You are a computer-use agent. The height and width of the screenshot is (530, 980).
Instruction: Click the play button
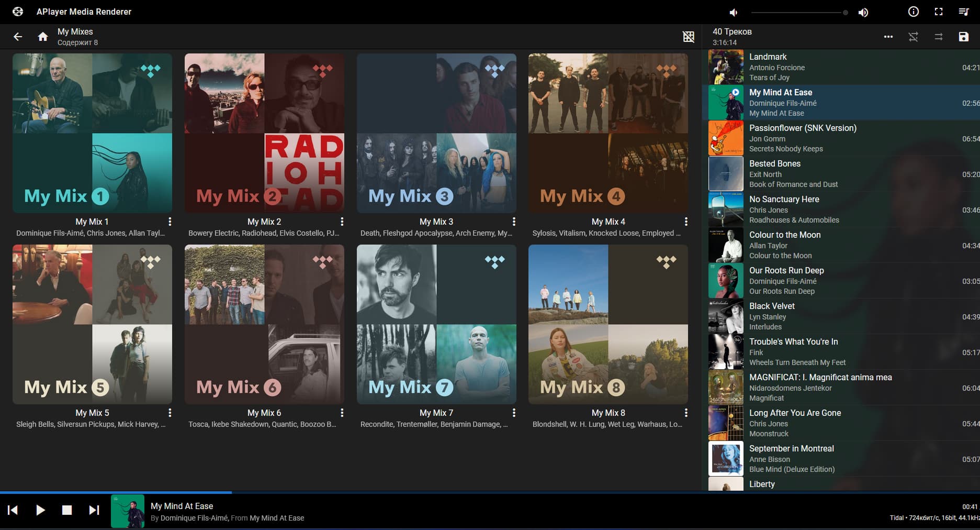click(x=40, y=510)
